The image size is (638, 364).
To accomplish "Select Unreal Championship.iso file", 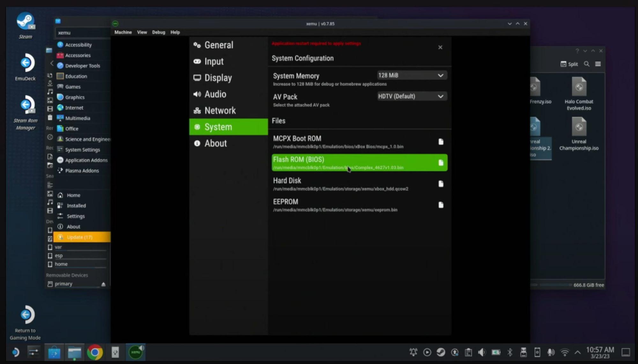I will [x=579, y=134].
